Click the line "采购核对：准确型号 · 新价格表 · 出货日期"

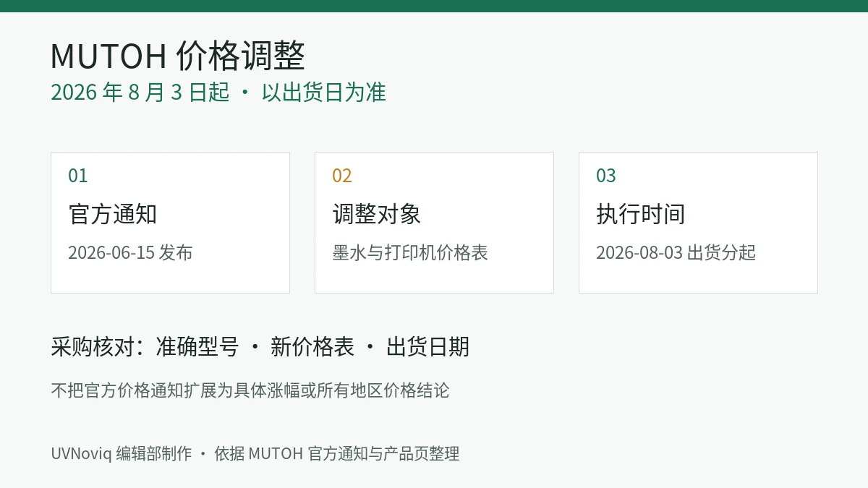[260, 347]
